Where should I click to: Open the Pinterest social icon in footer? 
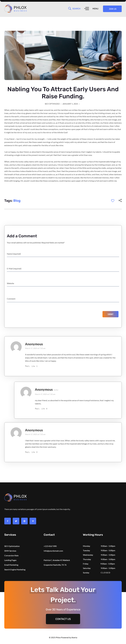(24, 521)
